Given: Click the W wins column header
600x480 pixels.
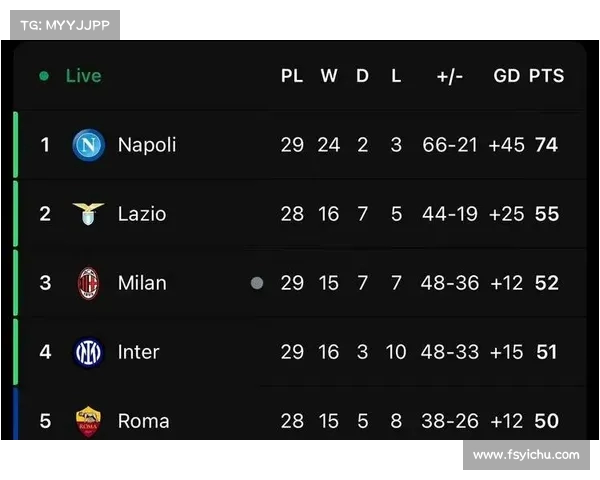Looking at the screenshot, I should (329, 76).
